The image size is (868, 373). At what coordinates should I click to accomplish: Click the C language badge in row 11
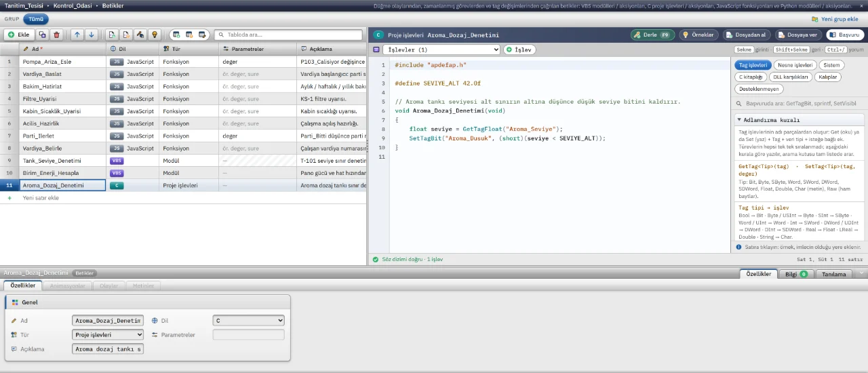click(x=117, y=185)
